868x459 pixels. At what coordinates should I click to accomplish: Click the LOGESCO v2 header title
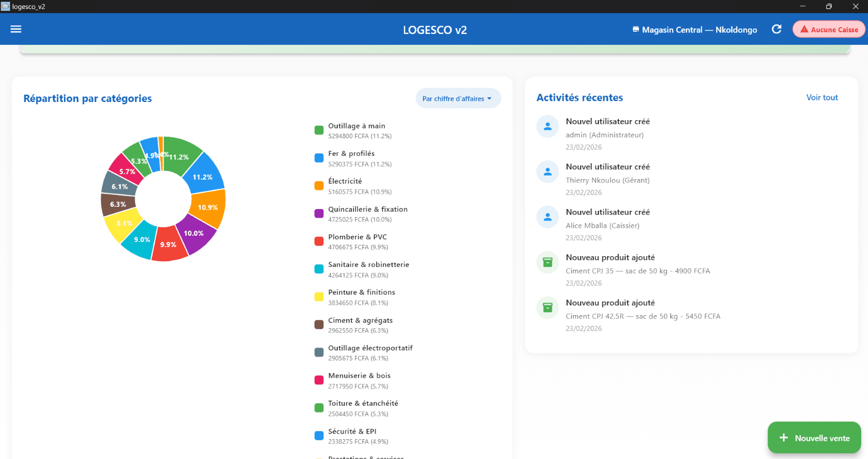click(x=435, y=30)
